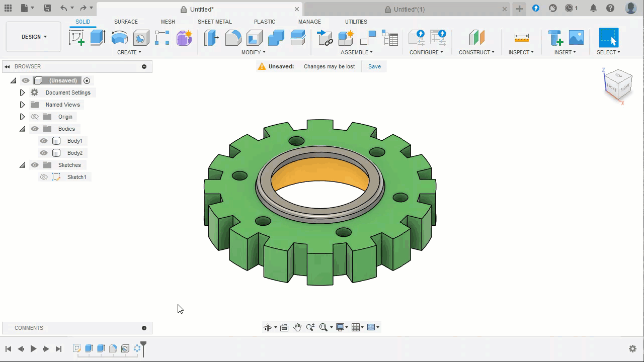Show the hidden Sketch1 via eye icon
The image size is (644, 362).
point(44,177)
